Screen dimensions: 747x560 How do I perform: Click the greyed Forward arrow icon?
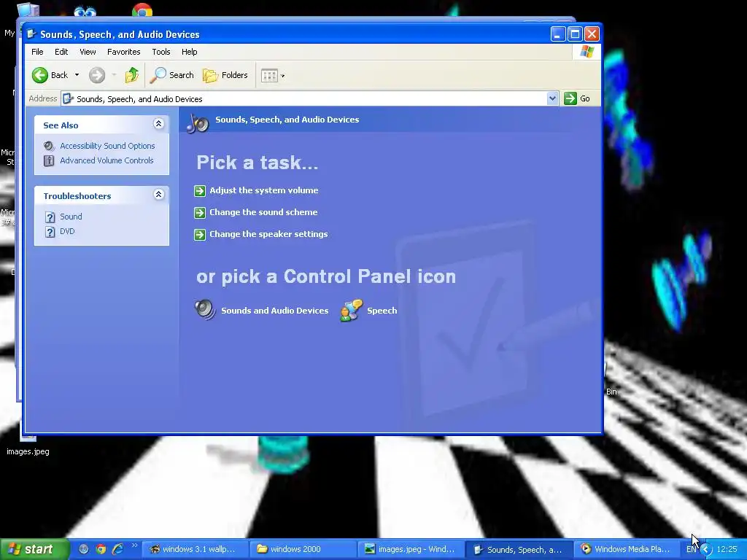(x=97, y=75)
